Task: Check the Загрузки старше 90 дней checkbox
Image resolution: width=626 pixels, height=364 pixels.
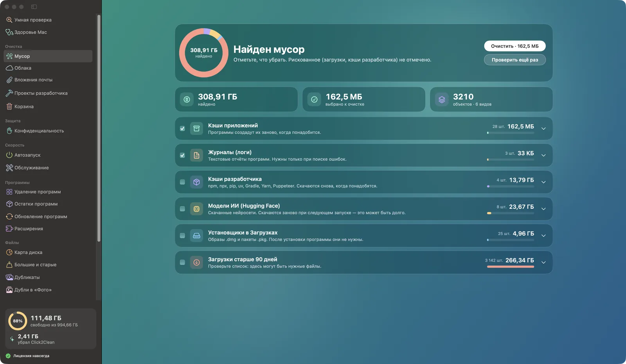Action: pyautogui.click(x=182, y=262)
